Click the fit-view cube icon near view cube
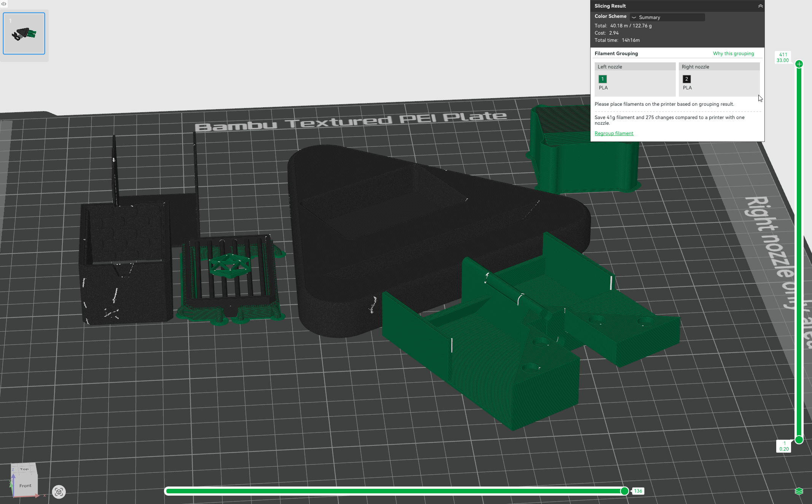The image size is (812, 504). point(59,492)
